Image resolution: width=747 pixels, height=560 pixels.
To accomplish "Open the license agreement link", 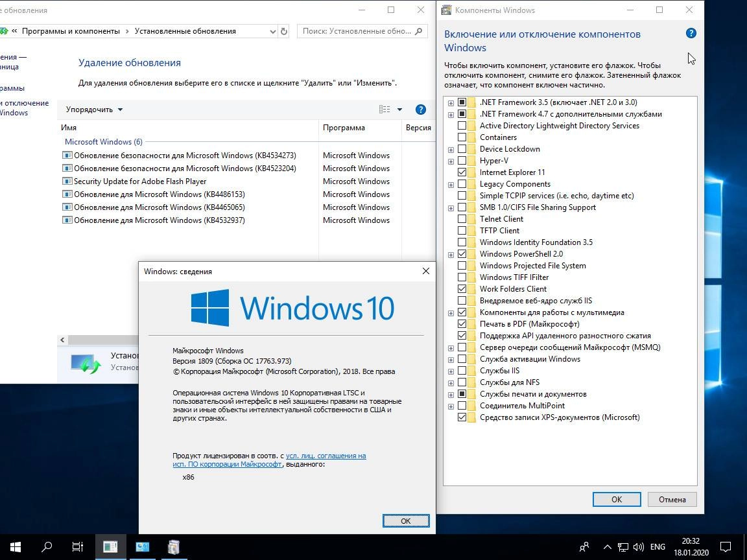I will coord(270,460).
